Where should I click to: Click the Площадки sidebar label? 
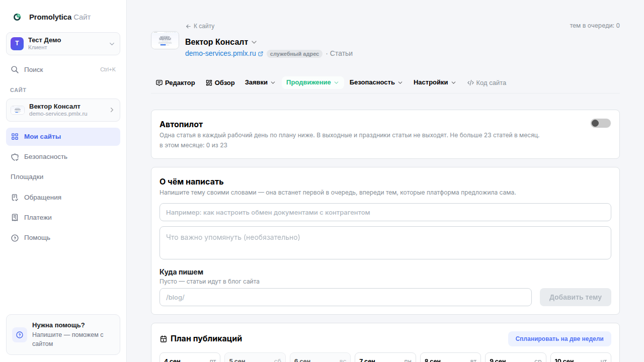tap(27, 177)
